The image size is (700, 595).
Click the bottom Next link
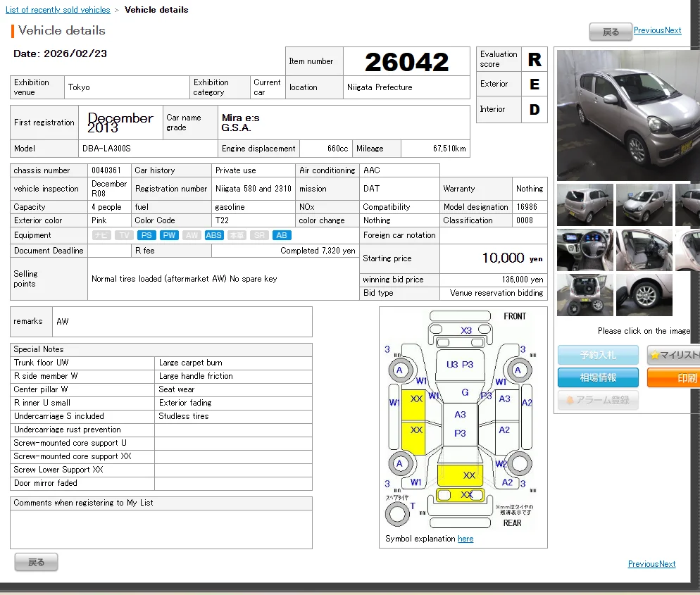pos(668,564)
